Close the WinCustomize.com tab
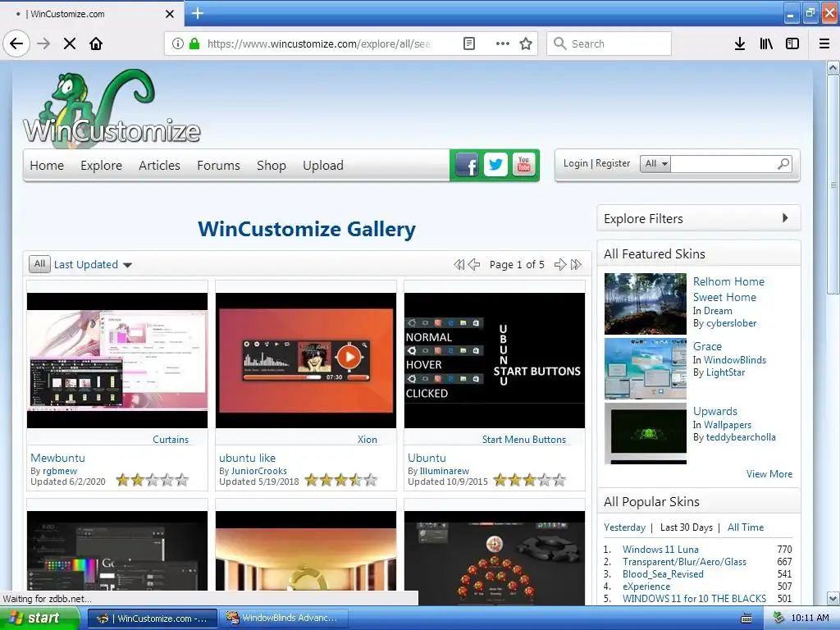 169,14
